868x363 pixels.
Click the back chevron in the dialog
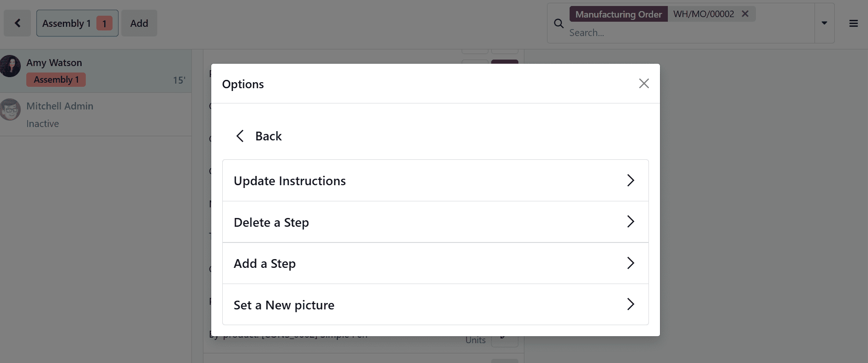(x=240, y=136)
